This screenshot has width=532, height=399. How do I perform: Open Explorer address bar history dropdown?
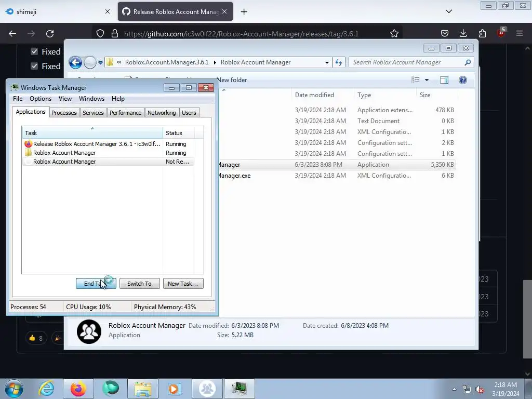pyautogui.click(x=327, y=62)
